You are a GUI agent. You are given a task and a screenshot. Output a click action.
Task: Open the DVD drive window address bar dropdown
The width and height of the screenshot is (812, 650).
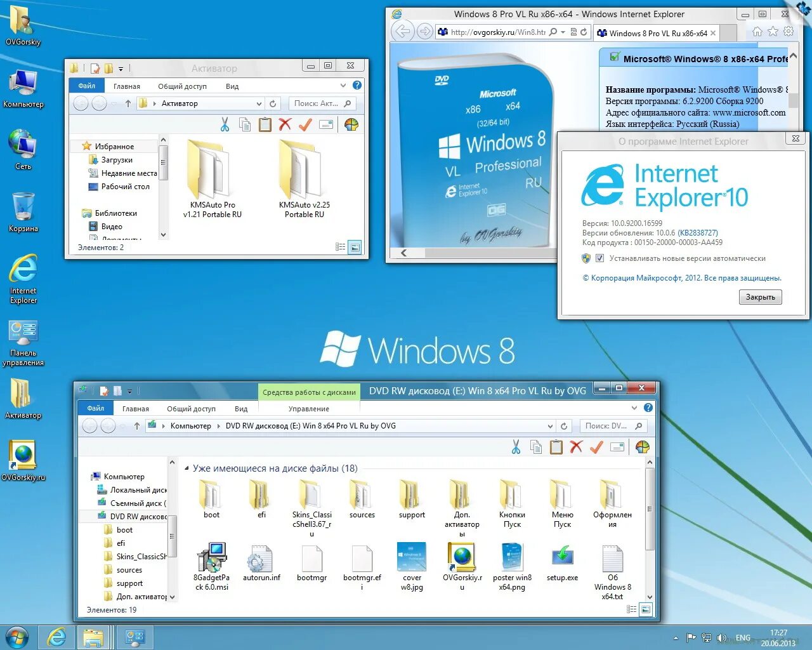click(x=550, y=426)
